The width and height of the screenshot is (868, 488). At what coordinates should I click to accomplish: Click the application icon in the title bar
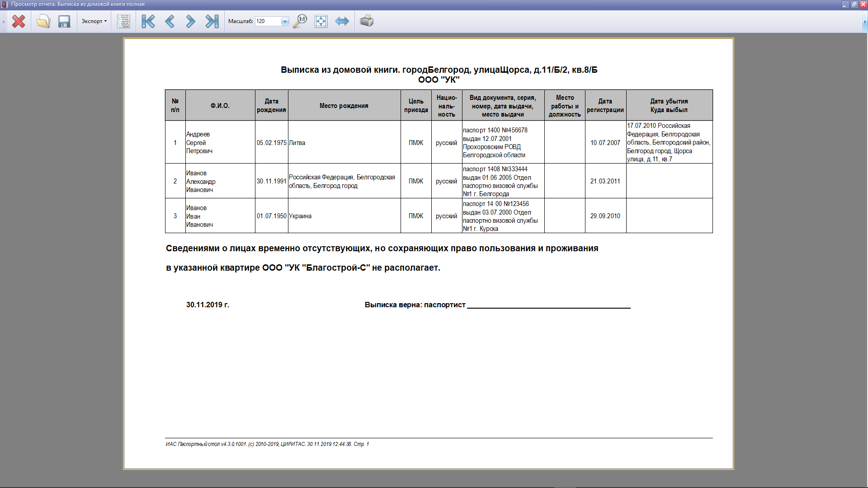pos(5,4)
